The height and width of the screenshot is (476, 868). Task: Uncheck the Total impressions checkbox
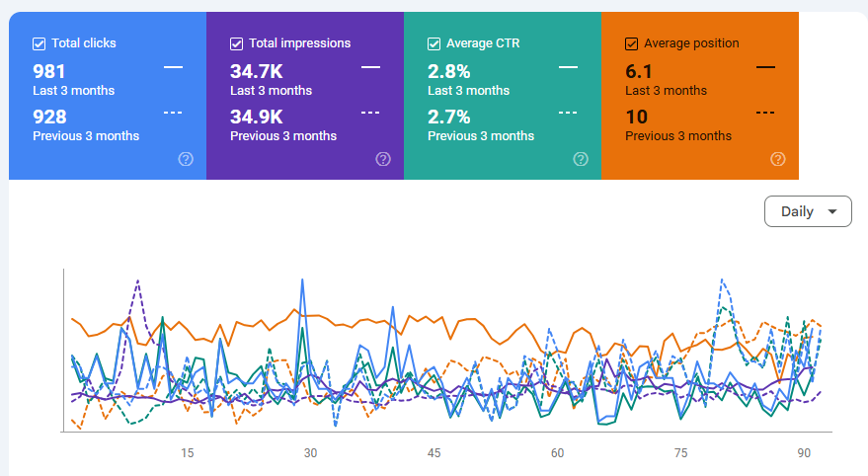(x=237, y=43)
